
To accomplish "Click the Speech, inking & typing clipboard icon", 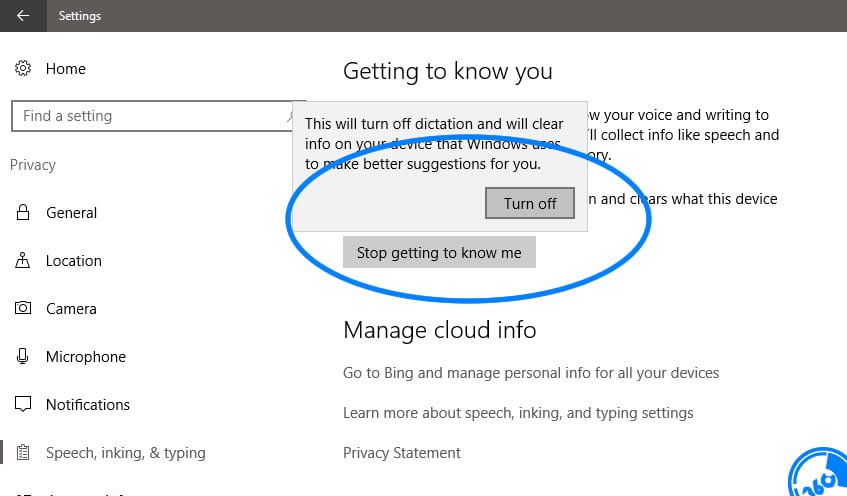I will pos(23,453).
